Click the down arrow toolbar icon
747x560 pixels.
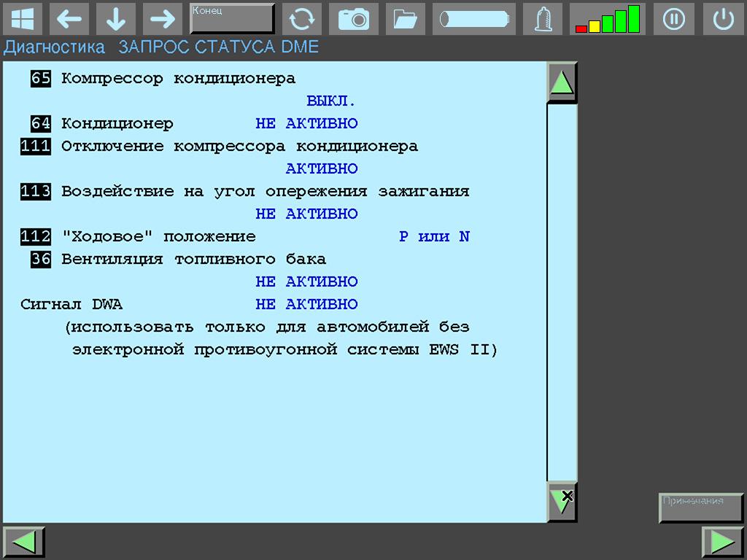coord(115,19)
